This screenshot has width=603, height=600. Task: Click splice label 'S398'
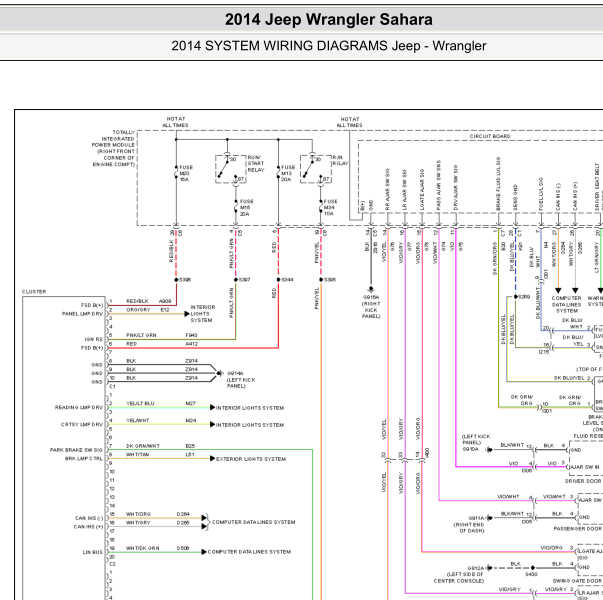tap(185, 280)
